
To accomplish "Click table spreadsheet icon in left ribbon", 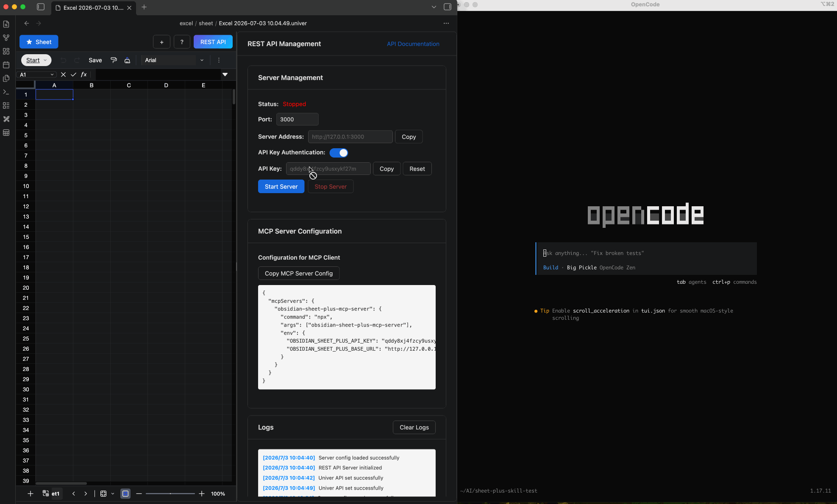I will pos(6,133).
